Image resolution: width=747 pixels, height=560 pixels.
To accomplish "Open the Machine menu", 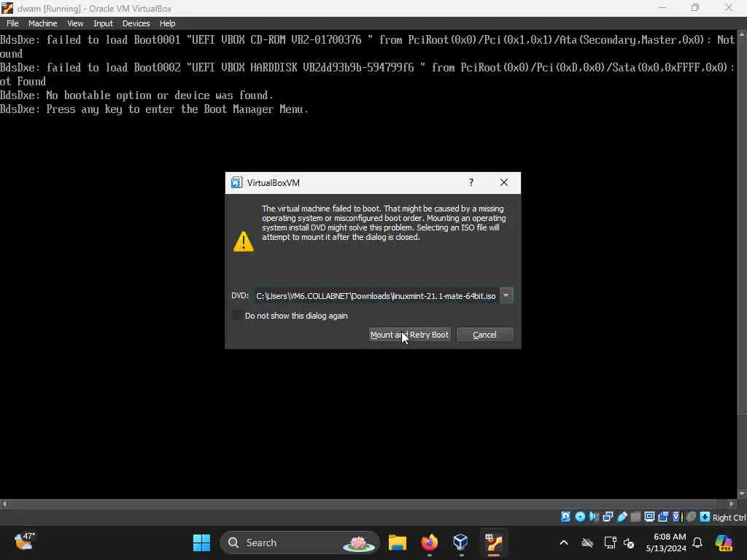I will (42, 23).
